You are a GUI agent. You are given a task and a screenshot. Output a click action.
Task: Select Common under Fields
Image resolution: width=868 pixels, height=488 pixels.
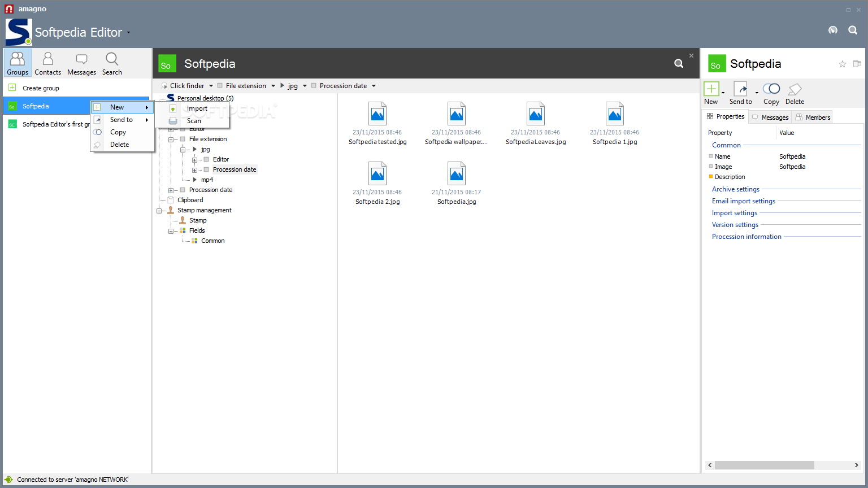pyautogui.click(x=213, y=241)
